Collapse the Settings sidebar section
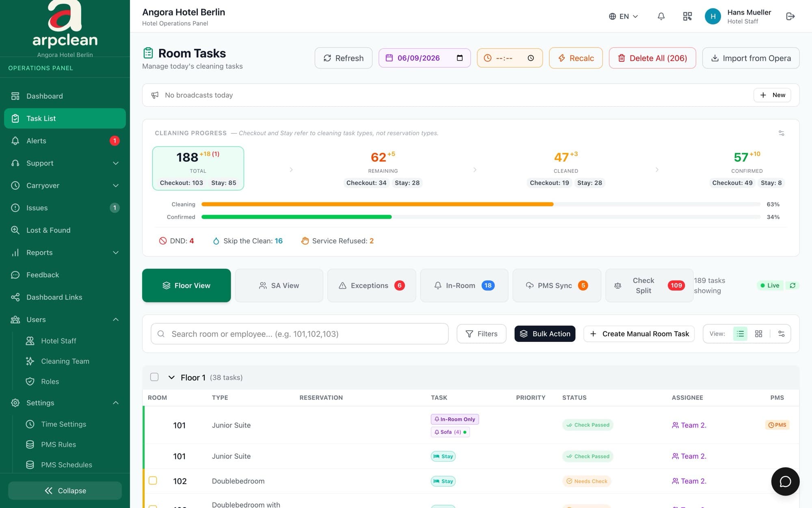The width and height of the screenshot is (812, 508). coord(65,403)
